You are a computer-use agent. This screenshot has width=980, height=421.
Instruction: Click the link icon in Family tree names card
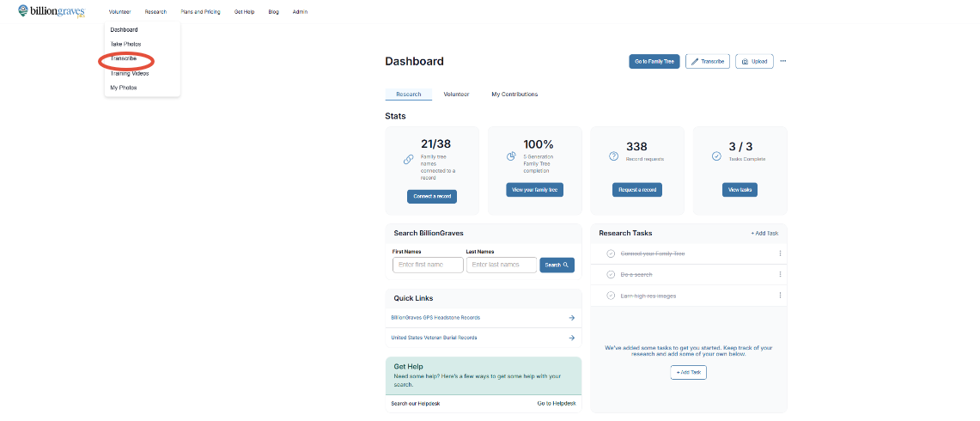click(x=408, y=160)
